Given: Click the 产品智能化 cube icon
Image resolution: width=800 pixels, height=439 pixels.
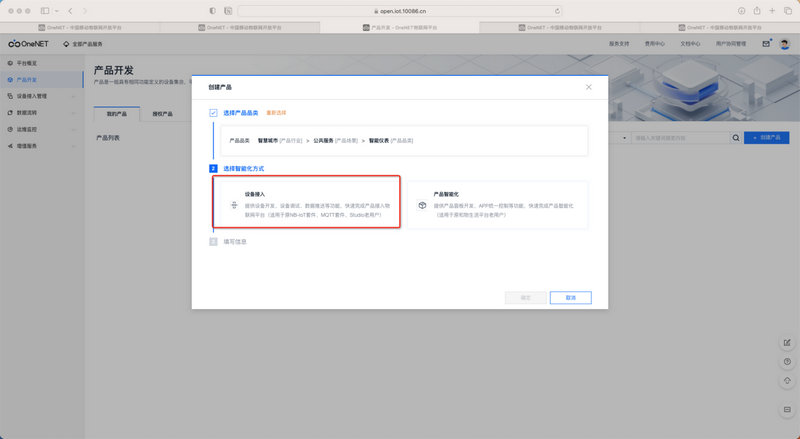Looking at the screenshot, I should tap(422, 205).
